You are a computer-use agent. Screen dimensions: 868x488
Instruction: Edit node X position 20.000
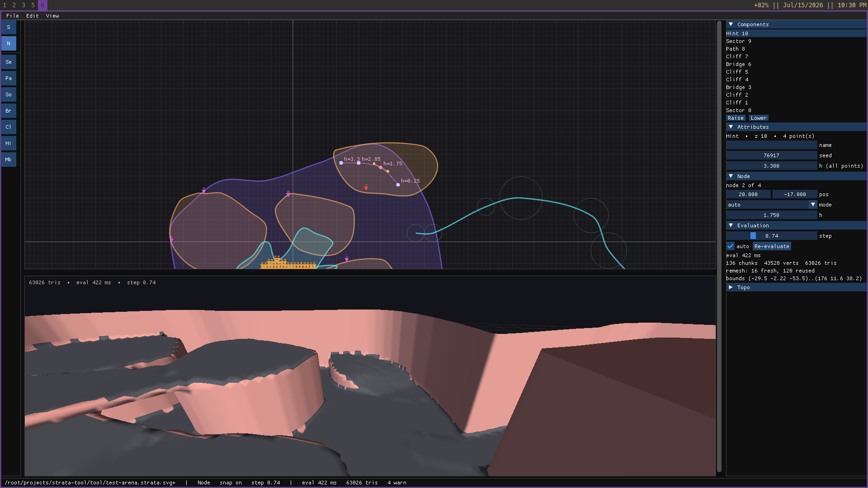tap(748, 194)
